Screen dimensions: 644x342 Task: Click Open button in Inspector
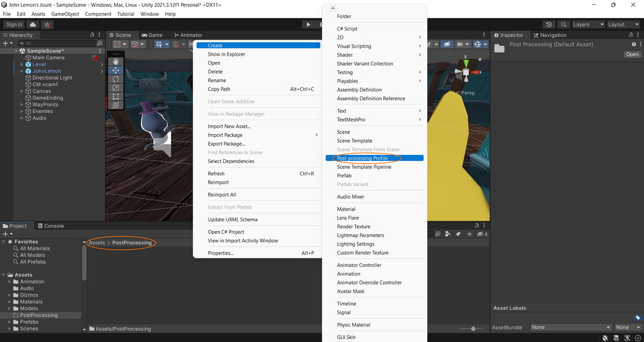tap(632, 54)
